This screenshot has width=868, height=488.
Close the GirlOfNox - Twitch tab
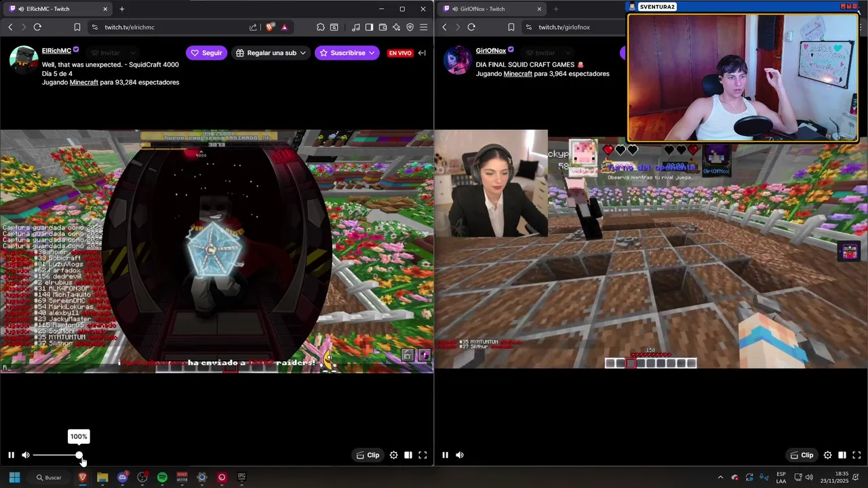(539, 9)
